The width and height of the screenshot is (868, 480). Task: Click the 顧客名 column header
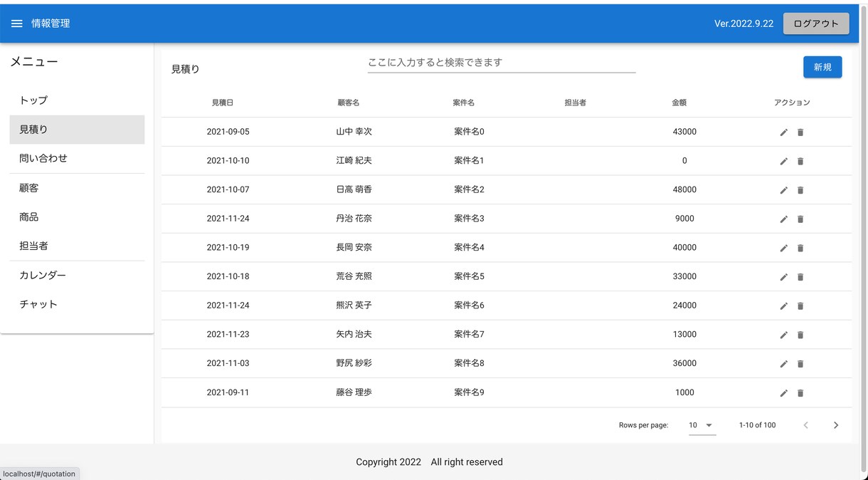coord(349,103)
